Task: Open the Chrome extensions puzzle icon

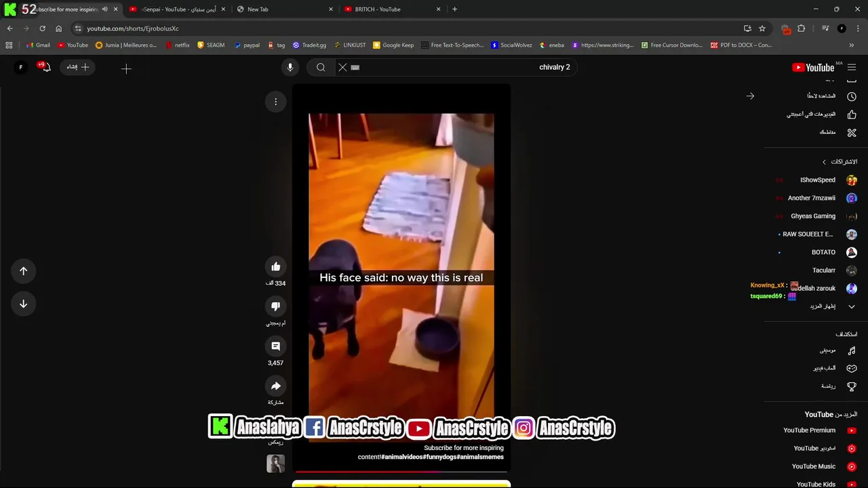Action: coord(801,28)
